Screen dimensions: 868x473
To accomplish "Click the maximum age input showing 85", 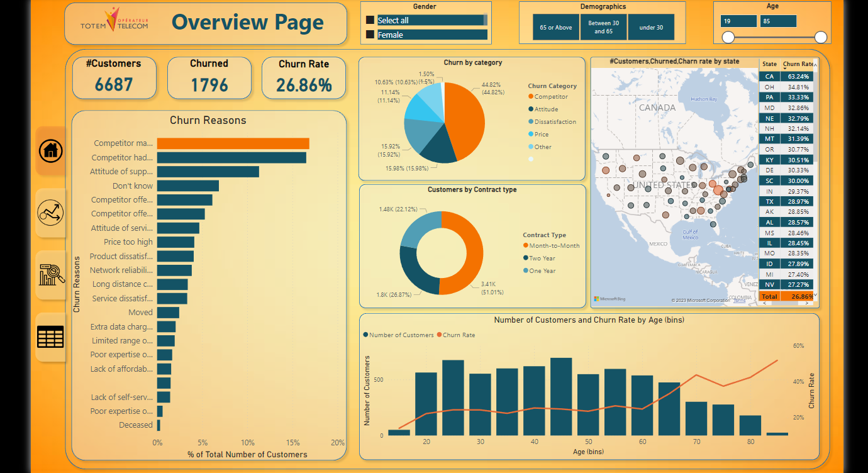I will pos(778,21).
